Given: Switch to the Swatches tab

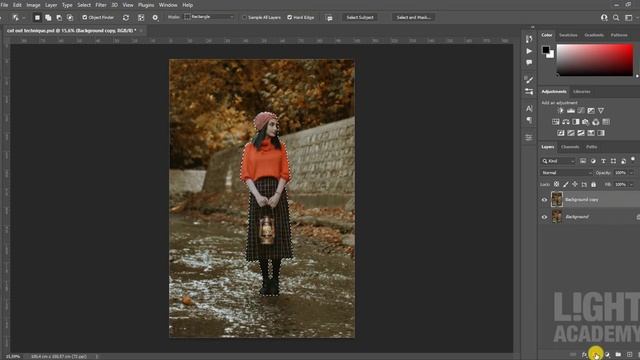Looking at the screenshot, I should click(568, 35).
